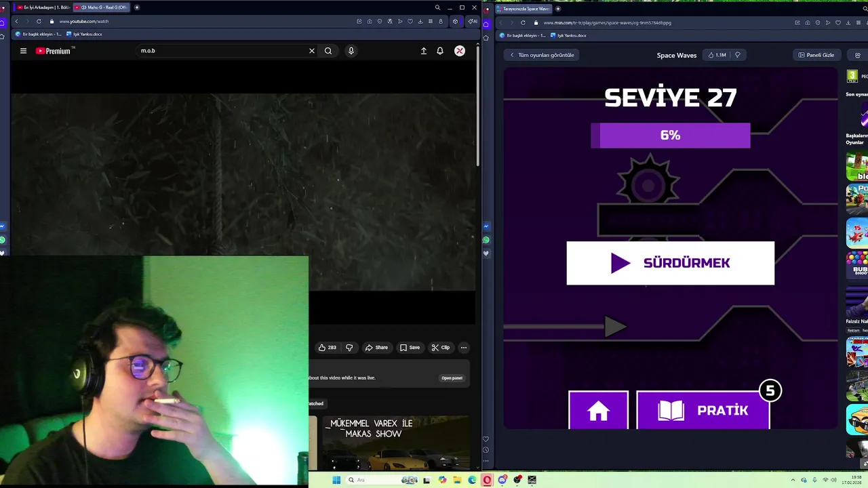This screenshot has height=488, width=868.
Task: Click the game home button
Action: (x=598, y=410)
